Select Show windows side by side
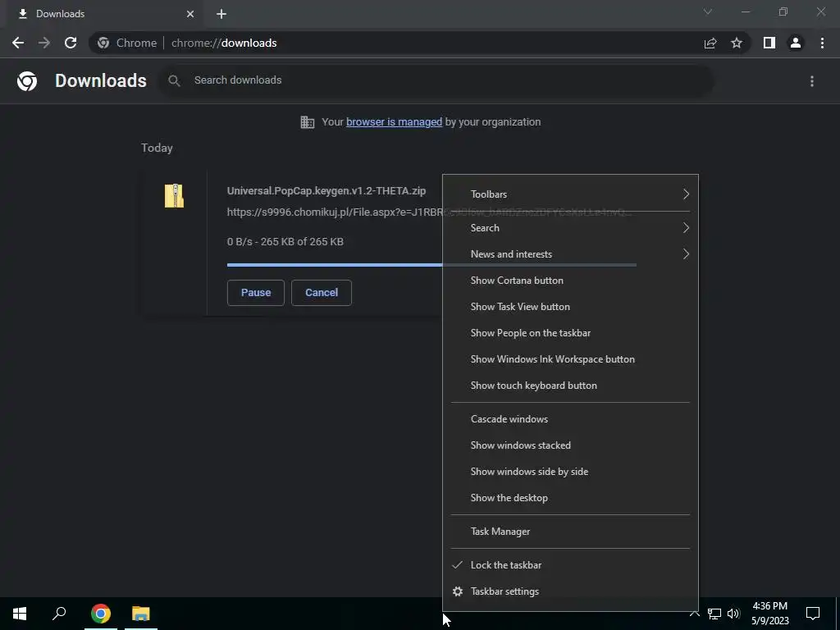This screenshot has height=630, width=840. 571,472
